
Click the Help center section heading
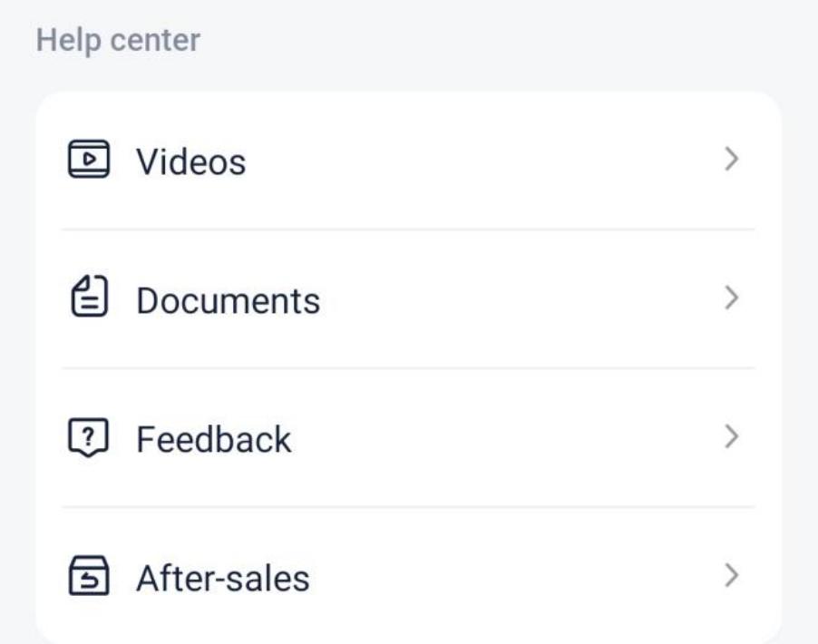pos(118,40)
